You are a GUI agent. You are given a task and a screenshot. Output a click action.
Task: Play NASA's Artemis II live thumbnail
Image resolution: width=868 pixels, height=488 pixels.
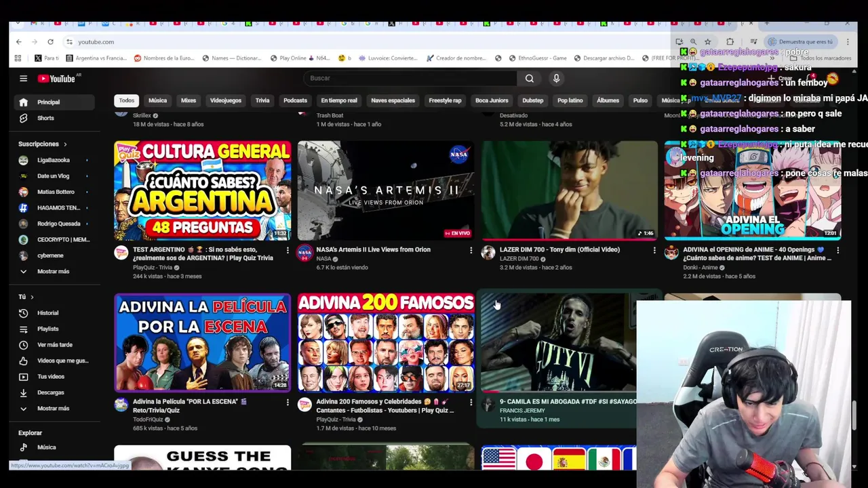(x=386, y=190)
